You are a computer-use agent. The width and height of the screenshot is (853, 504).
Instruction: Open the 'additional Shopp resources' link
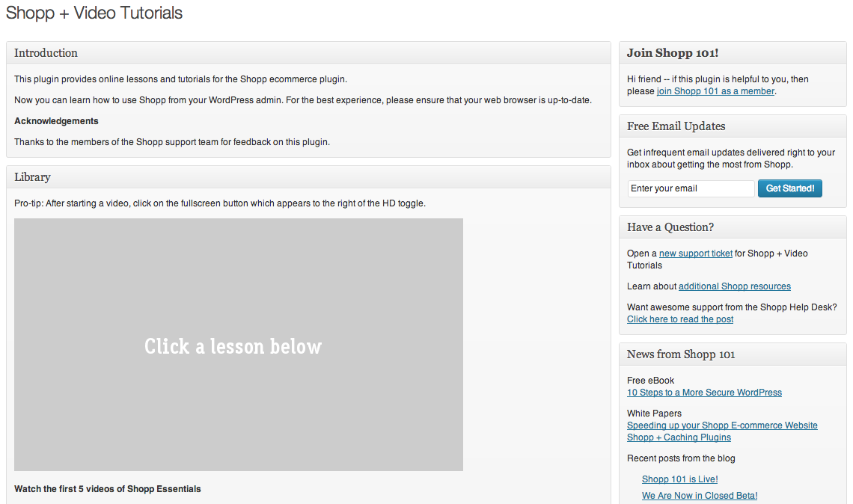(735, 286)
